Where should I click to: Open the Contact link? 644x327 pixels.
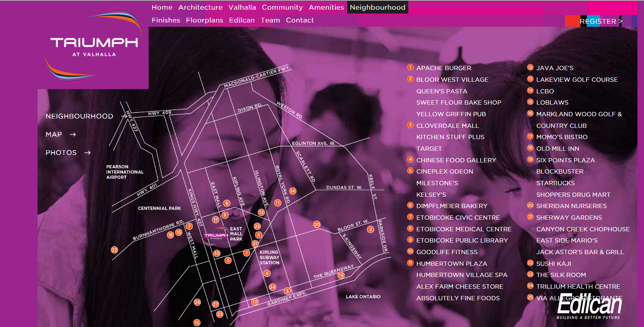pos(300,20)
